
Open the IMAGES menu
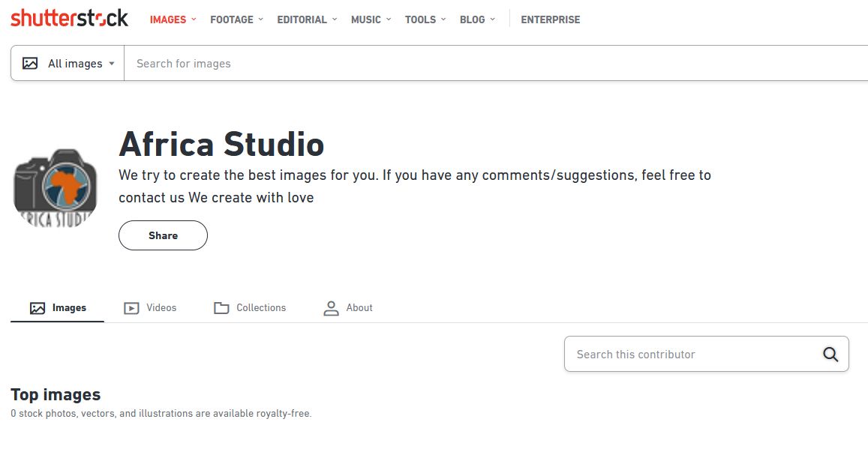(173, 19)
